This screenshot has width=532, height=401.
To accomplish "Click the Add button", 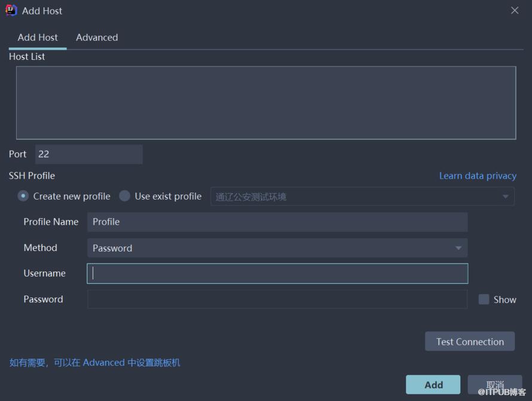I will click(x=433, y=385).
